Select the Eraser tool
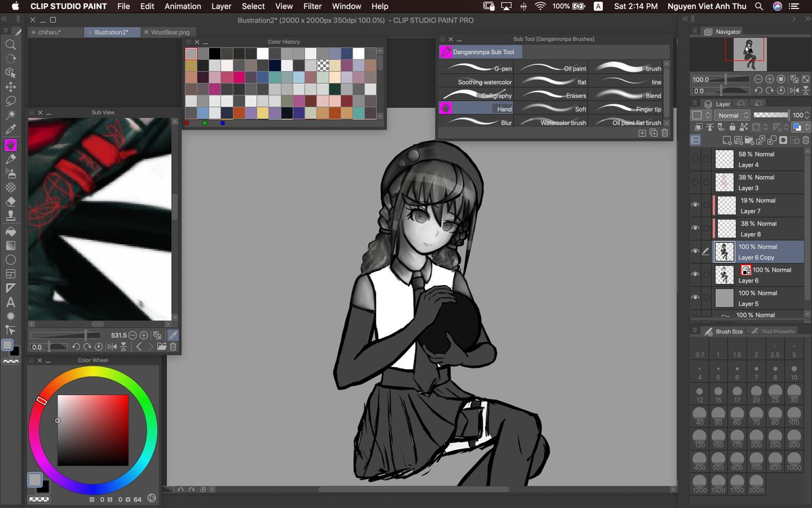812x508 pixels. click(x=11, y=201)
